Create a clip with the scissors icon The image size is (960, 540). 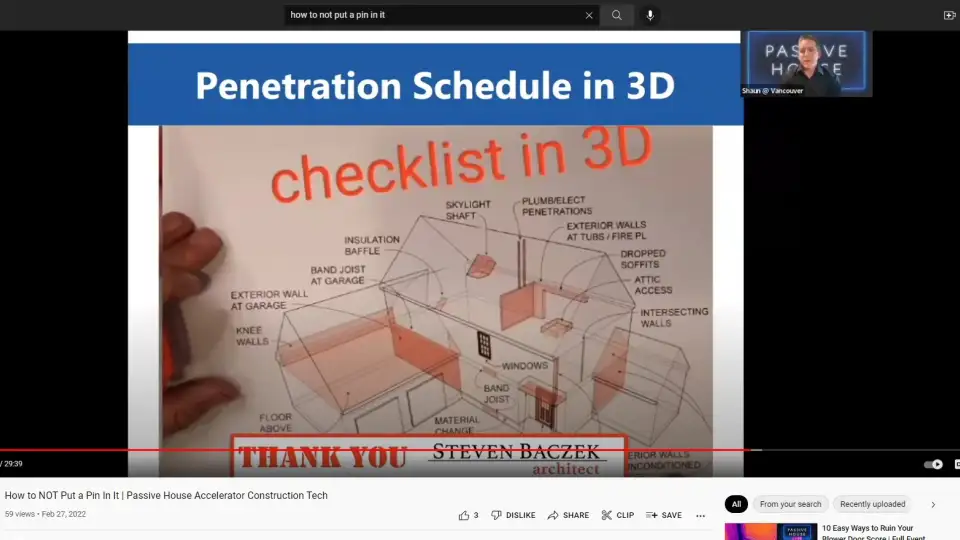[617, 515]
